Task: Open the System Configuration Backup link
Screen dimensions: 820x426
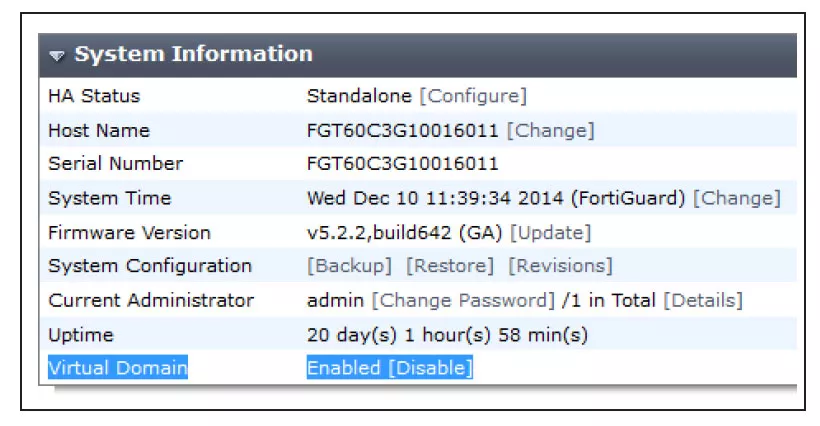Action: pos(349,266)
